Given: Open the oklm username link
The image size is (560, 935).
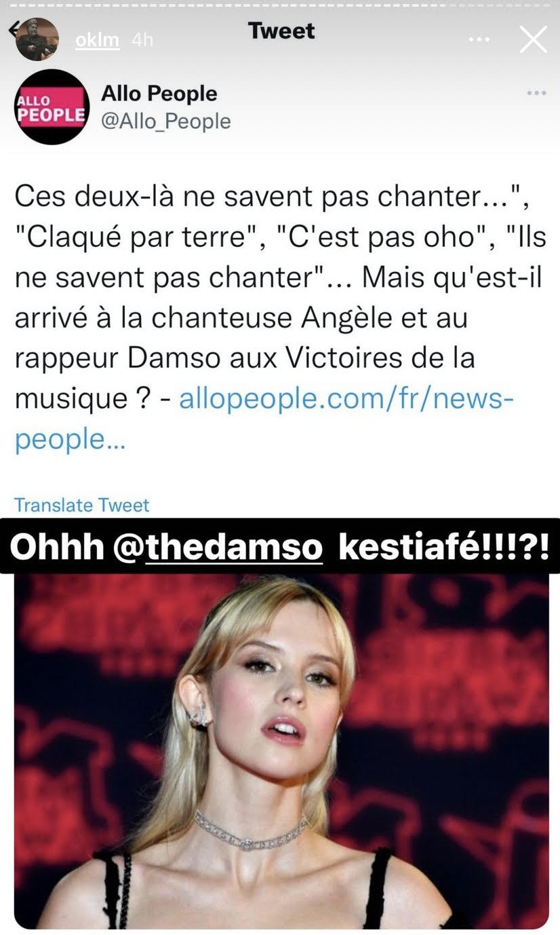Looking at the screenshot, I should (98, 40).
